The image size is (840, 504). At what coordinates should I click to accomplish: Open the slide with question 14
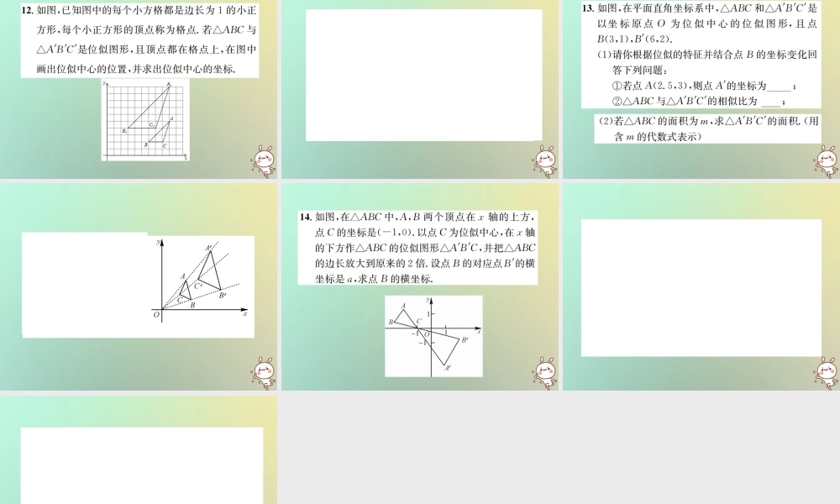420,287
